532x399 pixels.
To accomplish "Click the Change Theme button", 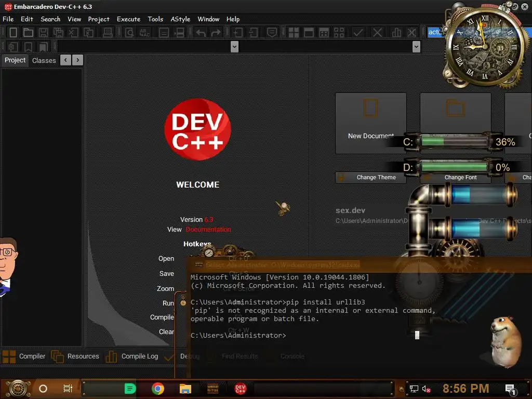I will [370, 178].
